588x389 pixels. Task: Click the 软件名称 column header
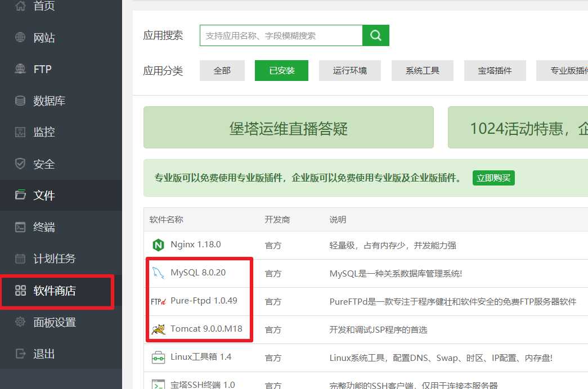pos(166,220)
